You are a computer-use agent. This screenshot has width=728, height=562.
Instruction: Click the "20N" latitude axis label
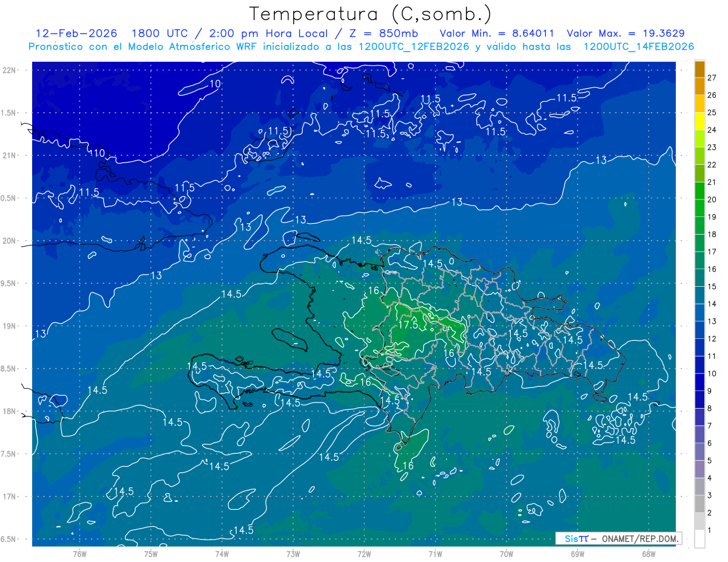point(9,241)
